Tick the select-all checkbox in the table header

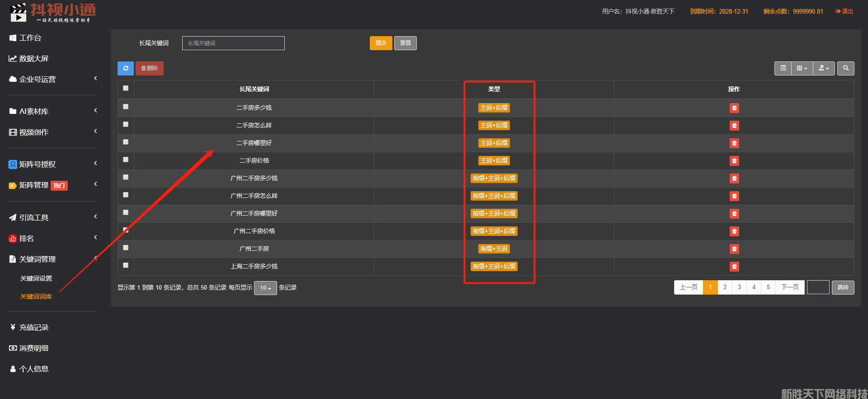tap(126, 89)
